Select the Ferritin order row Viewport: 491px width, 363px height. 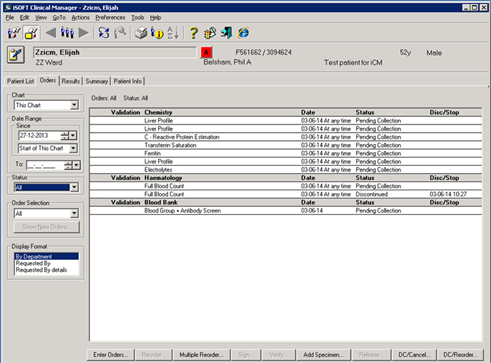pyautogui.click(x=286, y=153)
